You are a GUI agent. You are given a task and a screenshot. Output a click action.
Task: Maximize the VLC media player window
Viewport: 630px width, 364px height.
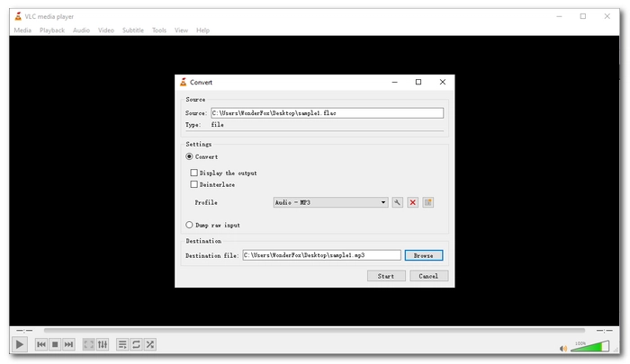(583, 16)
